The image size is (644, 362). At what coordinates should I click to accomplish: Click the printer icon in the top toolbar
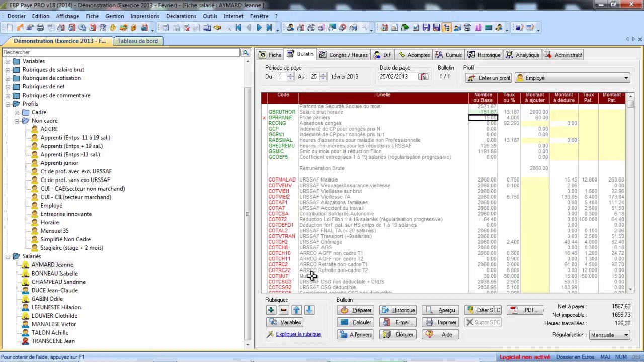click(40, 28)
